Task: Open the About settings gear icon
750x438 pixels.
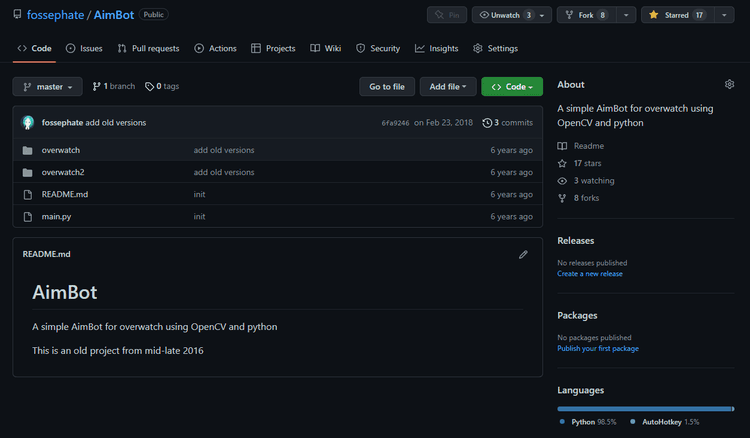Action: click(729, 84)
